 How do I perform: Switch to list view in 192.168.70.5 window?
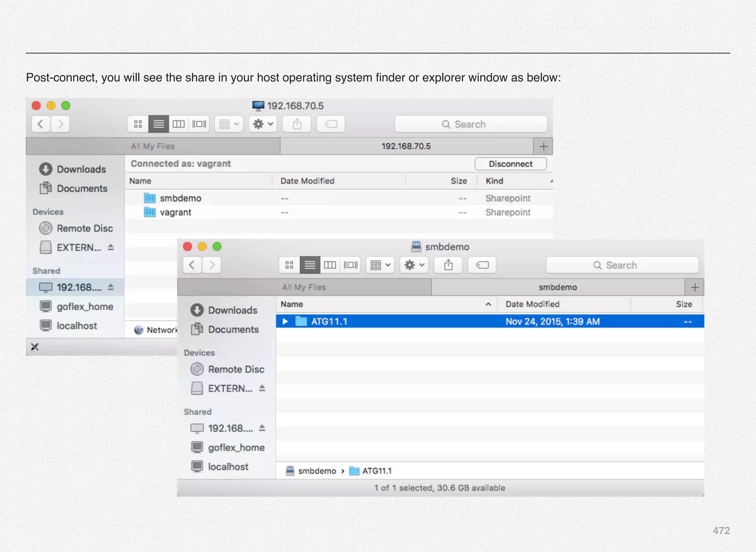pos(159,124)
